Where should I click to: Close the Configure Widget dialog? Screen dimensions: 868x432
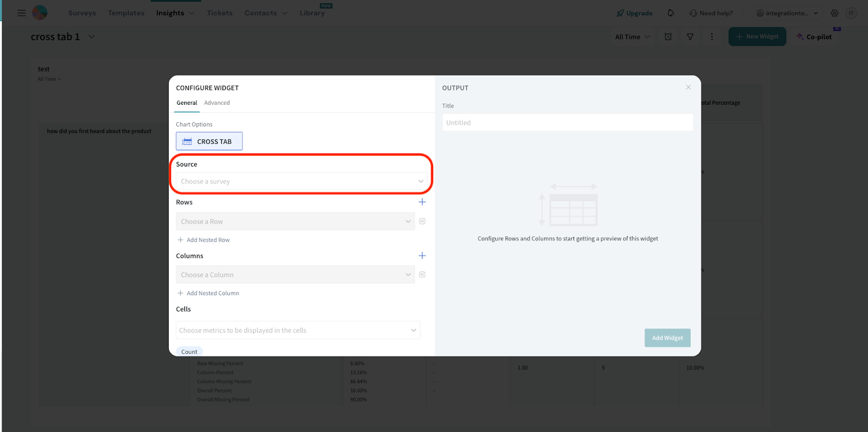(x=688, y=87)
